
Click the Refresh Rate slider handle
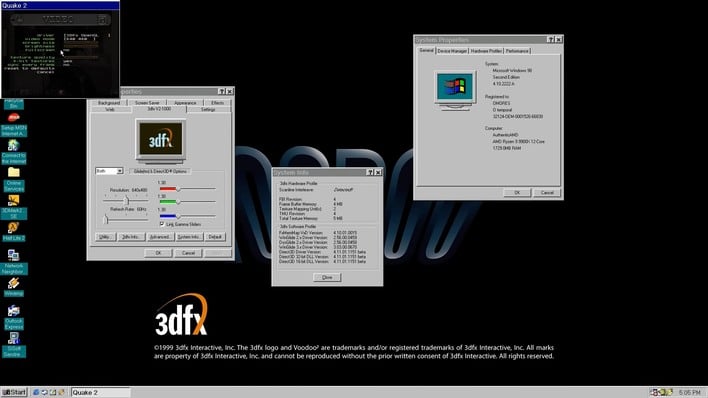click(106, 220)
